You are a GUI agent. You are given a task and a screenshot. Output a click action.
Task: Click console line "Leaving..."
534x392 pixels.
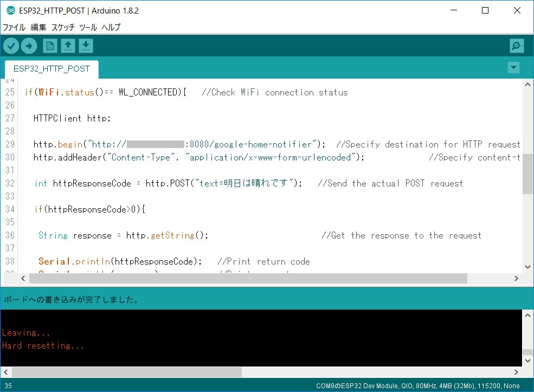(26, 333)
